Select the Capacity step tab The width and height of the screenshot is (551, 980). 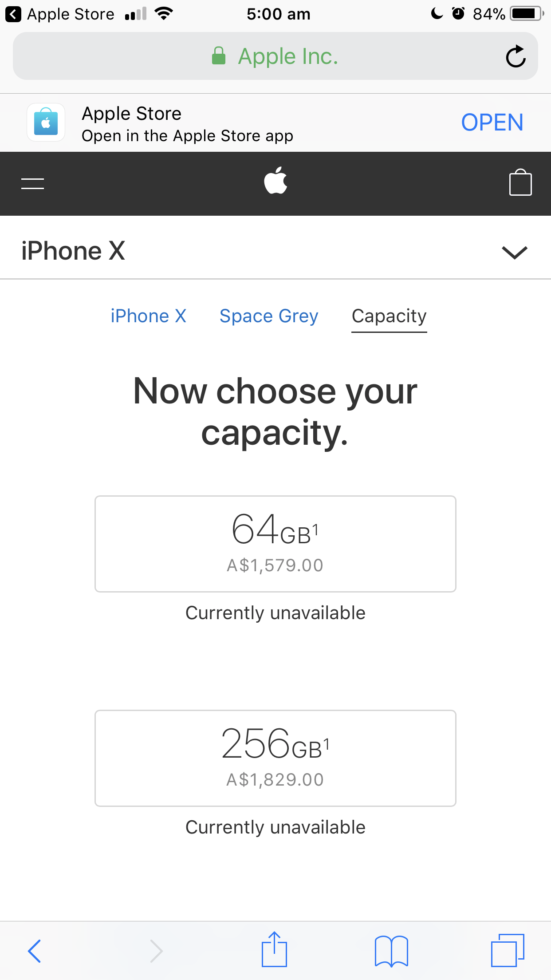[x=389, y=317]
